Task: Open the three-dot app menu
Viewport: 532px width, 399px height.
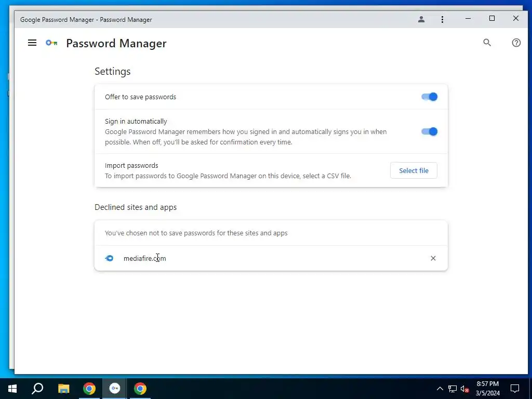Action: pos(442,19)
